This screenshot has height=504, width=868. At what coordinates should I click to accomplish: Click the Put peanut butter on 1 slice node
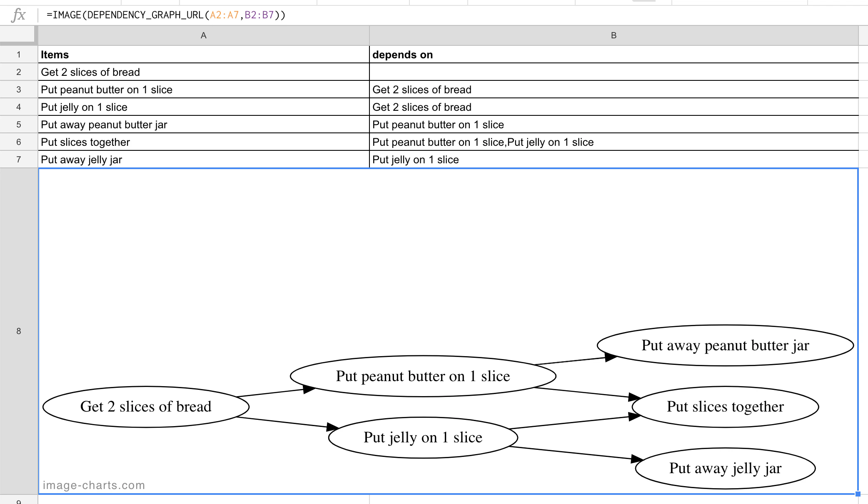(x=423, y=376)
